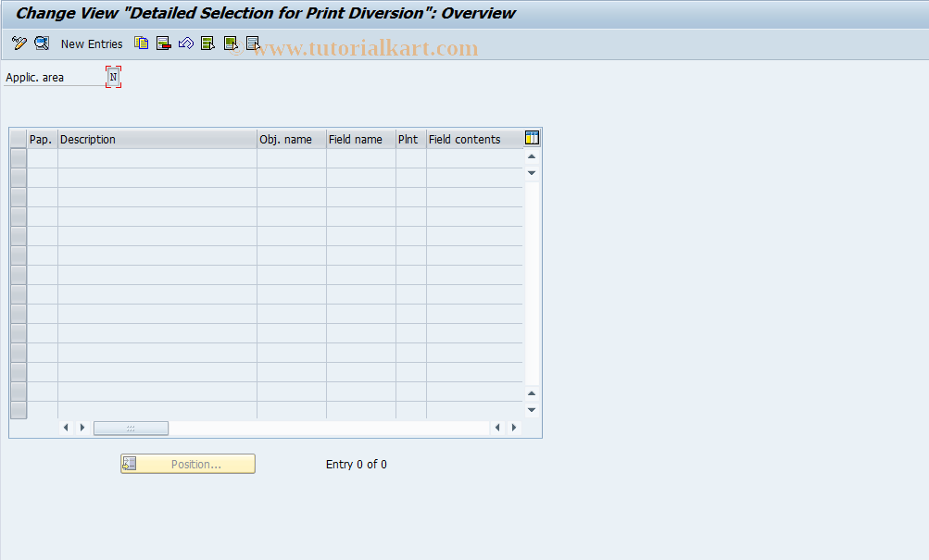This screenshot has width=929, height=560.
Task: Click the Applic. area field value N
Action: (113, 77)
